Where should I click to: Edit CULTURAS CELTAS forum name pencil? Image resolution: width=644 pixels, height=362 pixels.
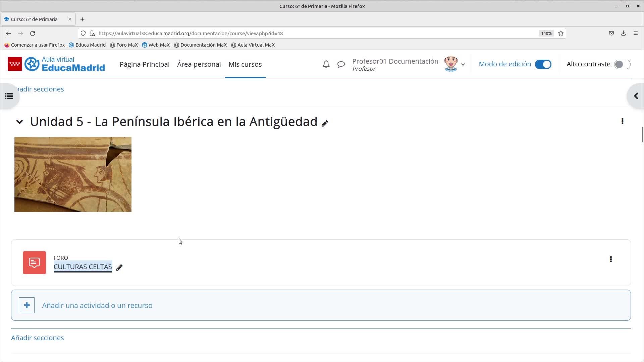click(x=119, y=267)
